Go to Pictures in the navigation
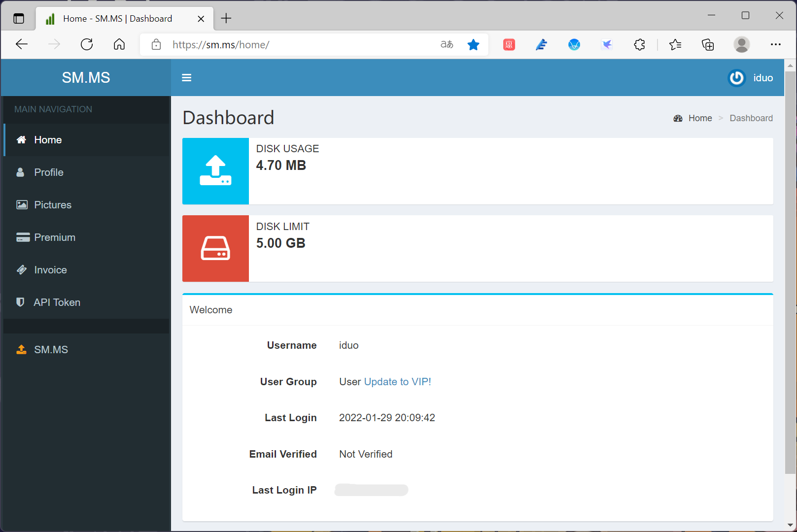797x532 pixels. 52,205
